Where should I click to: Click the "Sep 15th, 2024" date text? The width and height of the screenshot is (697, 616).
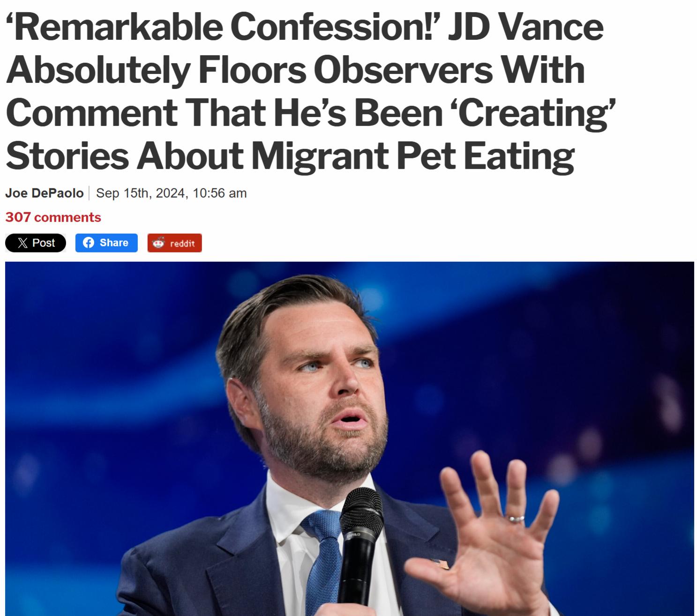(141, 193)
